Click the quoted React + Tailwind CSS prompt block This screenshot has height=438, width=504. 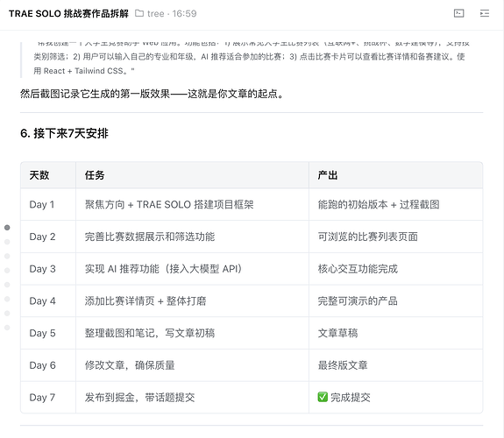click(x=252, y=60)
